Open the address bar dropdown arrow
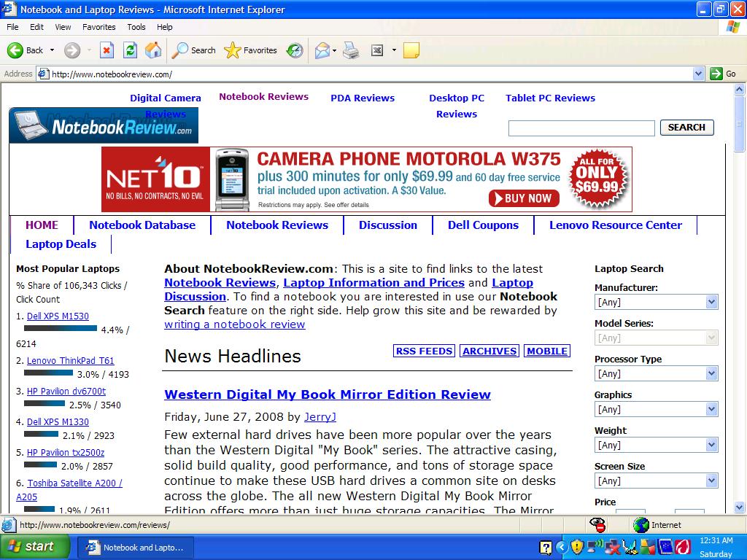 point(698,74)
